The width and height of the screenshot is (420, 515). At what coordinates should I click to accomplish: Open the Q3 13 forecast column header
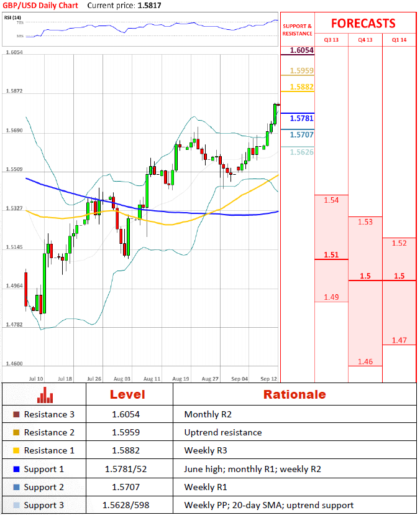click(331, 40)
